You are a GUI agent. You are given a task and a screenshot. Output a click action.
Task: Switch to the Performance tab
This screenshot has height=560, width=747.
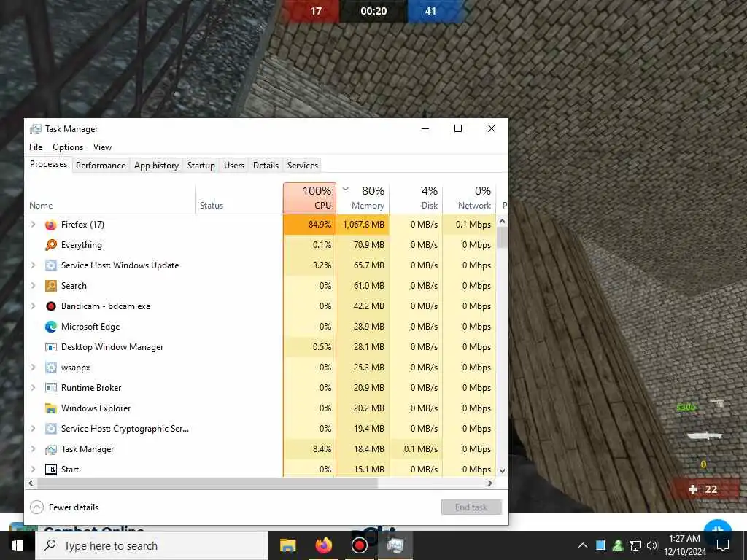click(x=101, y=166)
